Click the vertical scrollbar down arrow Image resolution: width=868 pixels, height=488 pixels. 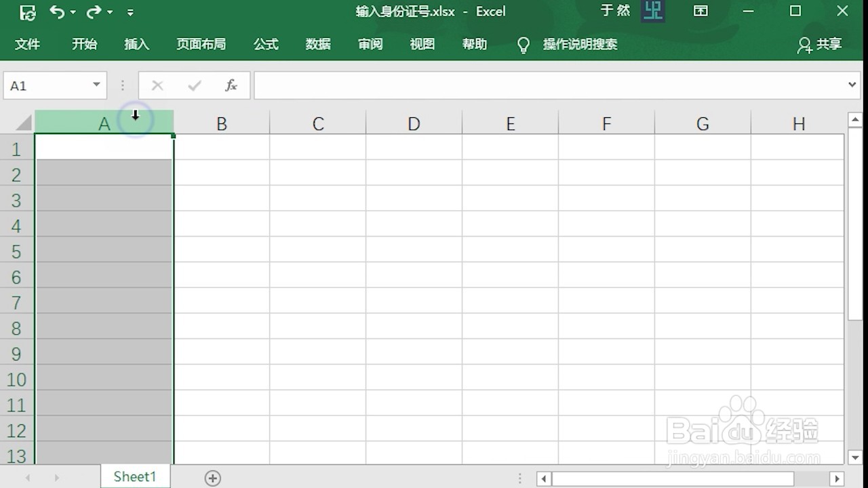(854, 457)
